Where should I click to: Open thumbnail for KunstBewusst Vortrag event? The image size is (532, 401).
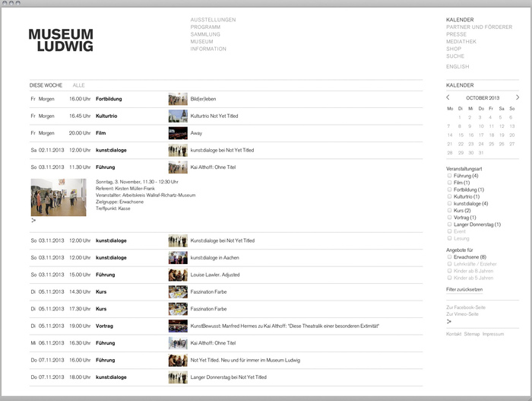point(178,326)
